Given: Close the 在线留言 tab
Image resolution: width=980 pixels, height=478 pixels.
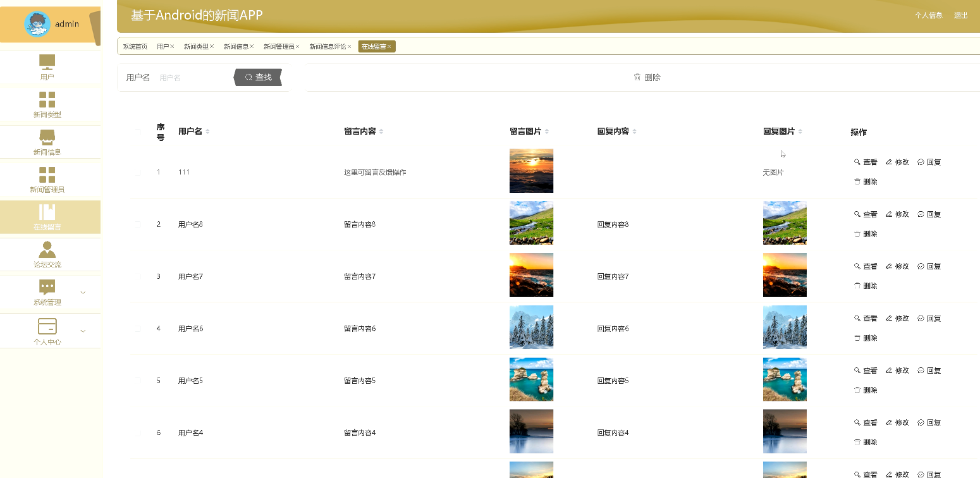Looking at the screenshot, I should pyautogui.click(x=389, y=47).
